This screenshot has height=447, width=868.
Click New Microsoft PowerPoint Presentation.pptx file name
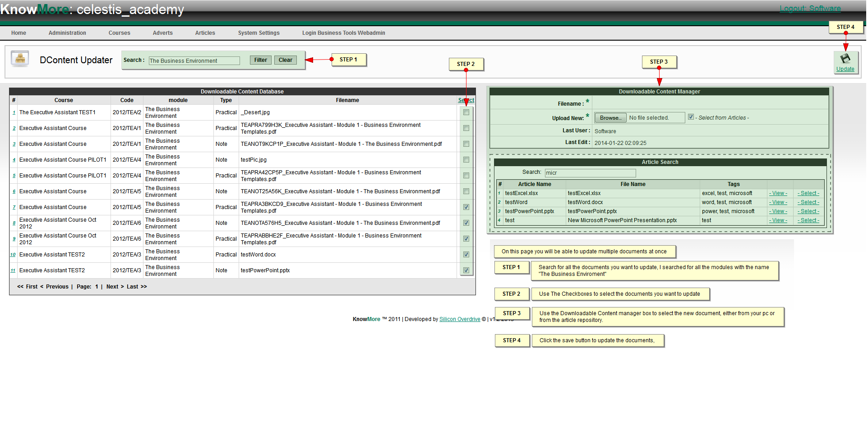coord(622,220)
